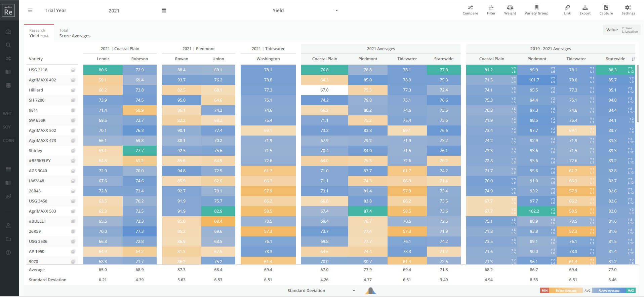
Task: Toggle the Value Year/Location display switch
Action: tap(621, 30)
